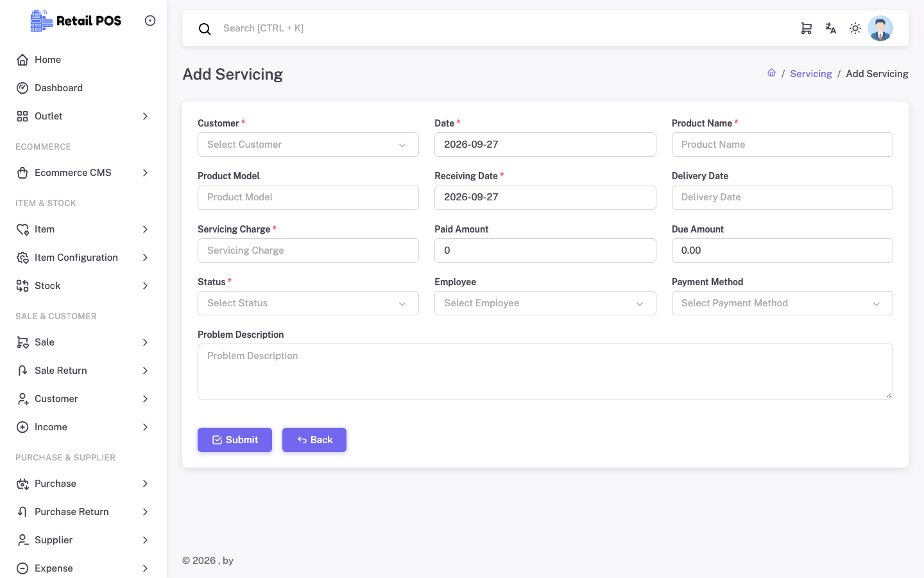Viewport: 924px width, 578px height.
Task: Open the Supplier sidebar menu item
Action: tap(83, 540)
